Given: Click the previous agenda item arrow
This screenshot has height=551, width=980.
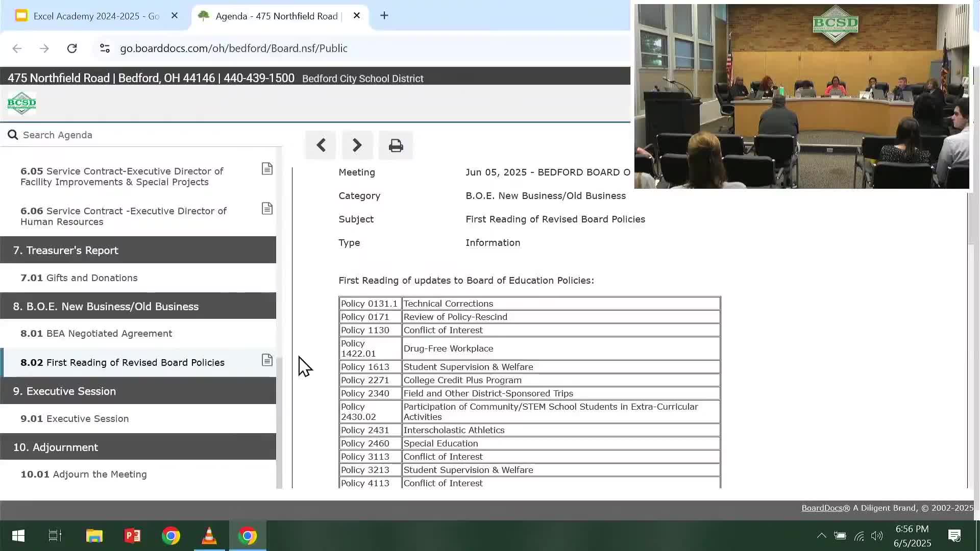Looking at the screenshot, I should pyautogui.click(x=321, y=145).
